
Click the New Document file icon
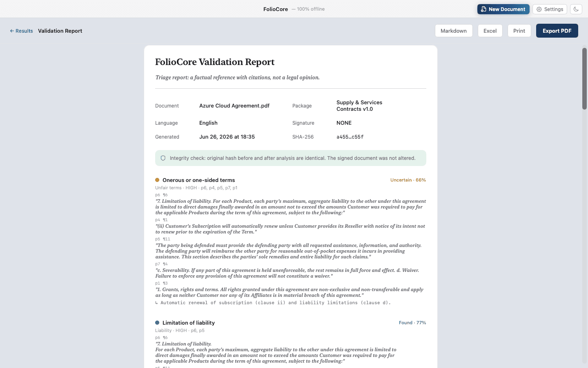click(x=483, y=9)
